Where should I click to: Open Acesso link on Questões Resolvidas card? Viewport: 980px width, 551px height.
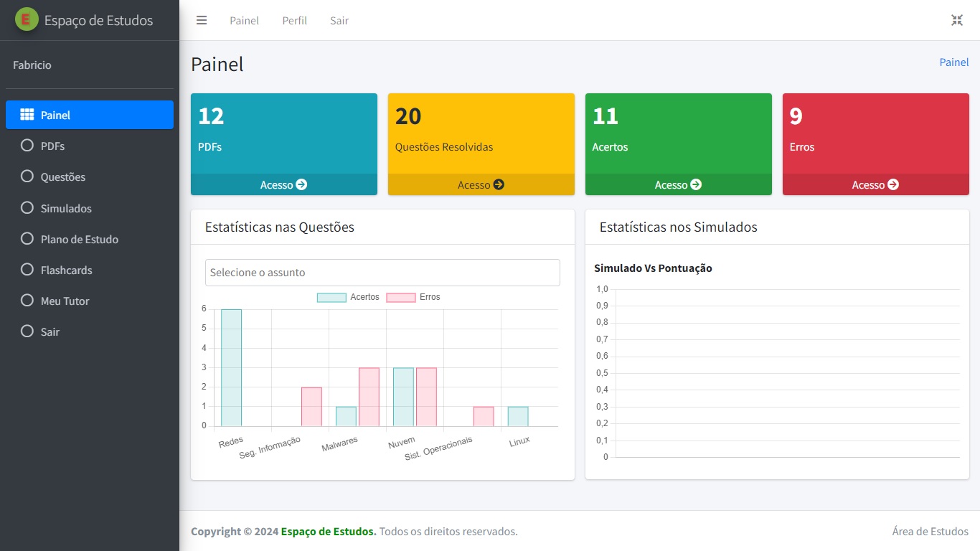(481, 184)
